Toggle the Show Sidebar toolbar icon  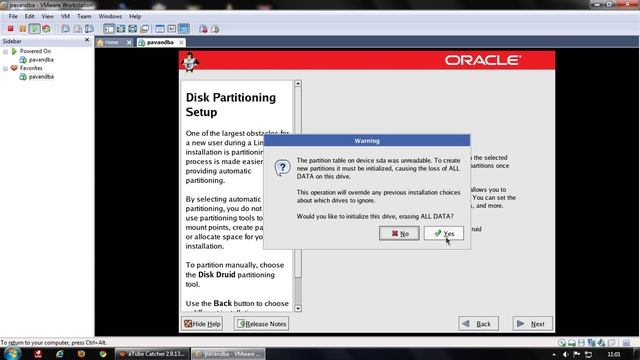[x=109, y=29]
